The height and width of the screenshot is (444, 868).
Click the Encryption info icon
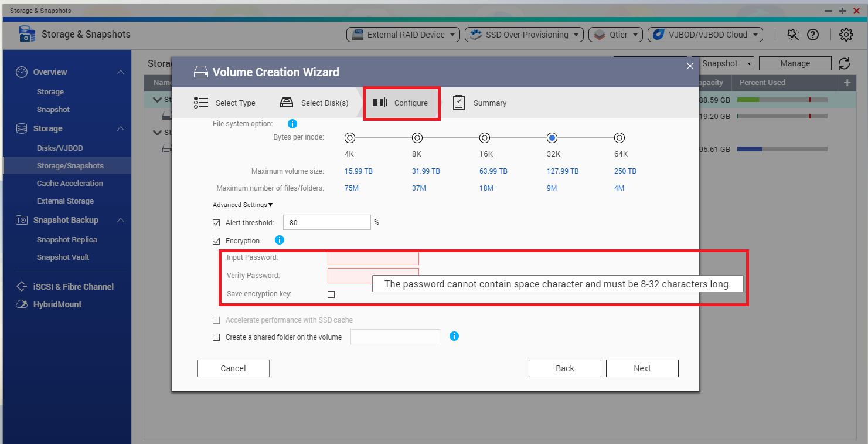click(x=280, y=240)
